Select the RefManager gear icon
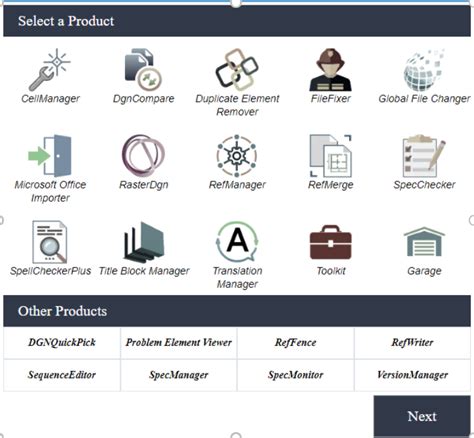This screenshot has width=474, height=438. point(237,156)
